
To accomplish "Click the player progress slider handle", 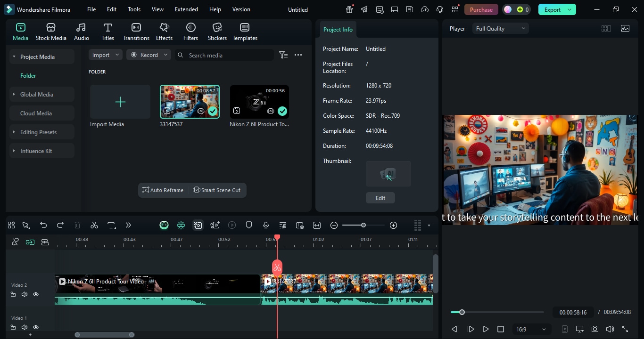I will click(x=462, y=312).
